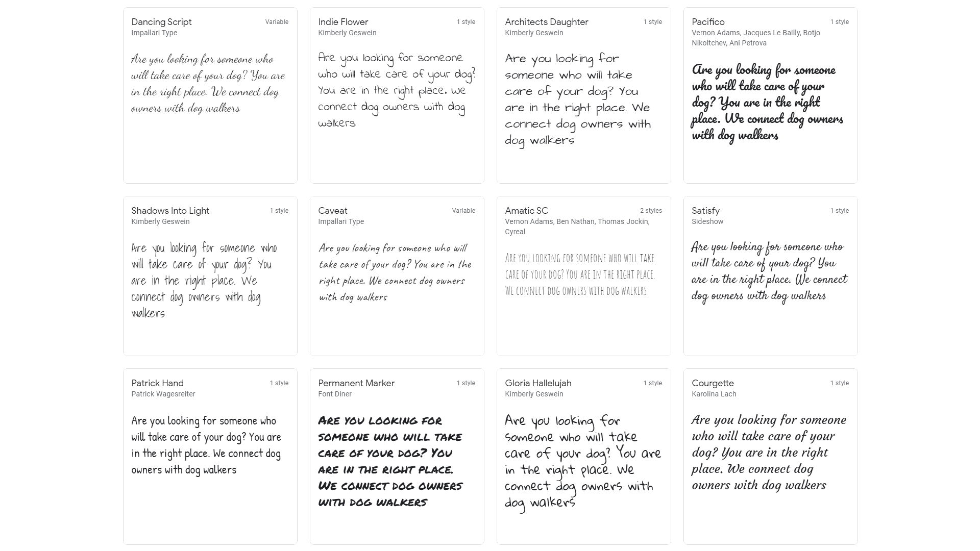
Task: Open the Dancing Script font card
Action: tap(210, 95)
